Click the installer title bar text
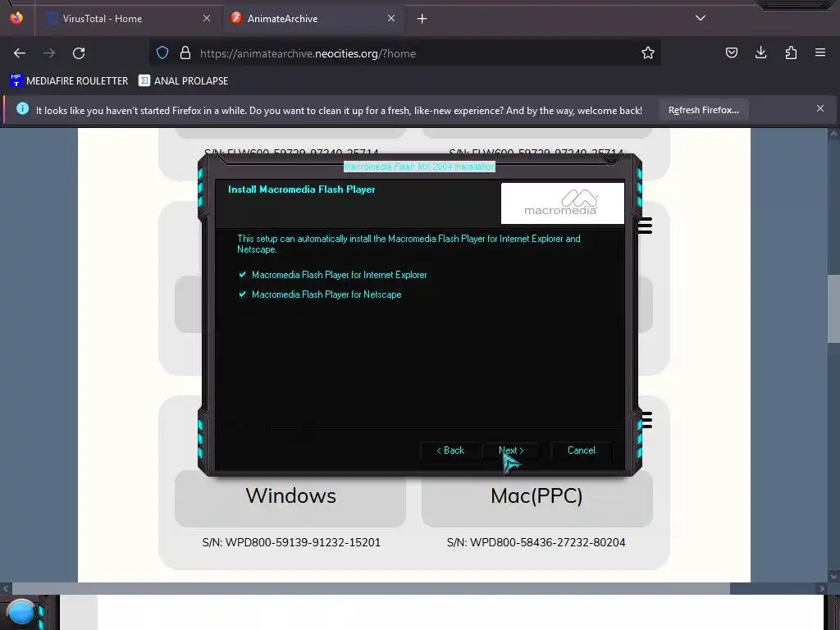840x630 pixels. pyautogui.click(x=419, y=167)
